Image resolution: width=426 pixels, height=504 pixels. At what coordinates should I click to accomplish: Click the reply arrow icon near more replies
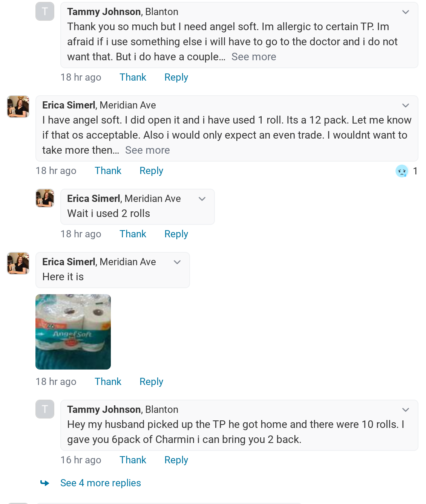[45, 483]
